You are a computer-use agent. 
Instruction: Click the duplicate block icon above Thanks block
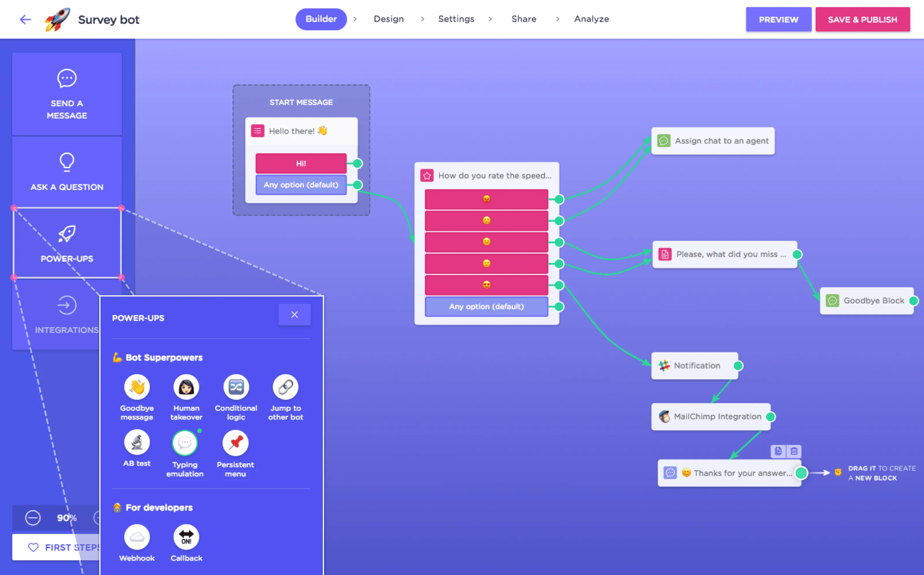point(778,451)
